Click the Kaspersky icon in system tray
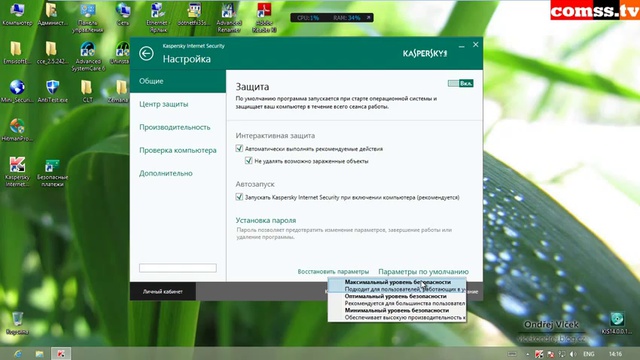 coord(539,354)
